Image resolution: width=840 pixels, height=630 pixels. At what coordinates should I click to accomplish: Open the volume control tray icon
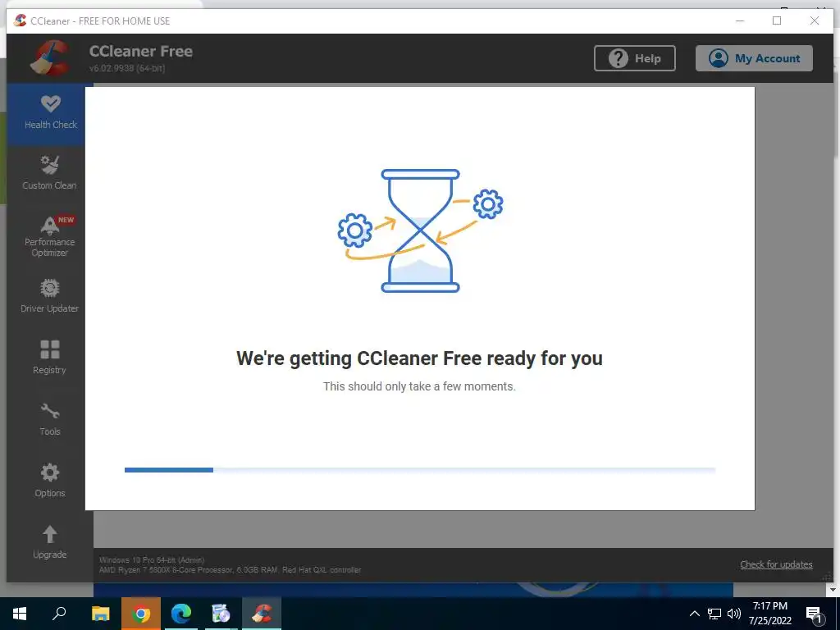tap(734, 614)
